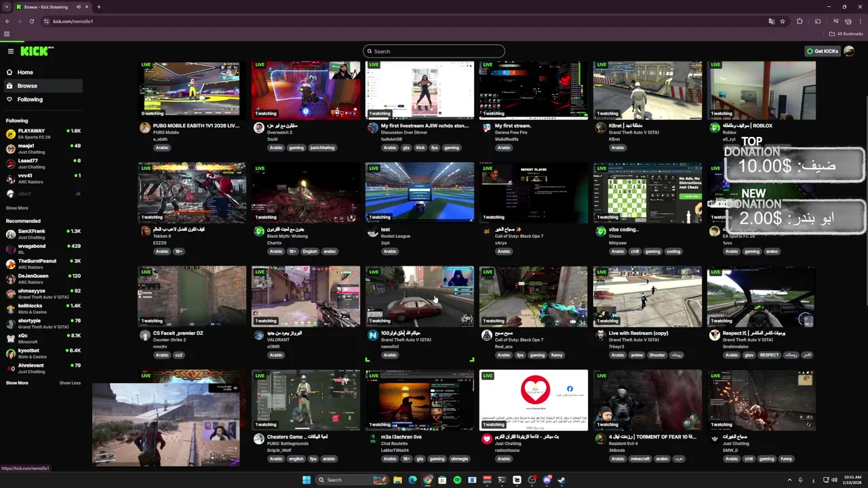
Task: Select 'RESPECT' tag under ibrahimalabo stream
Action: 770,354
